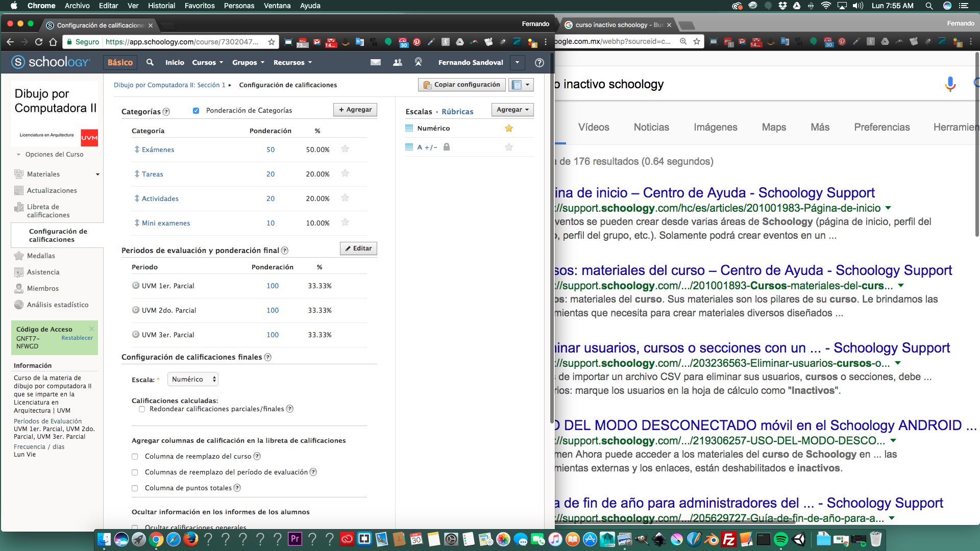Viewport: 980px width, 551px height.
Task: Open the account arrow beside Fernando Sandoval
Action: tap(517, 62)
